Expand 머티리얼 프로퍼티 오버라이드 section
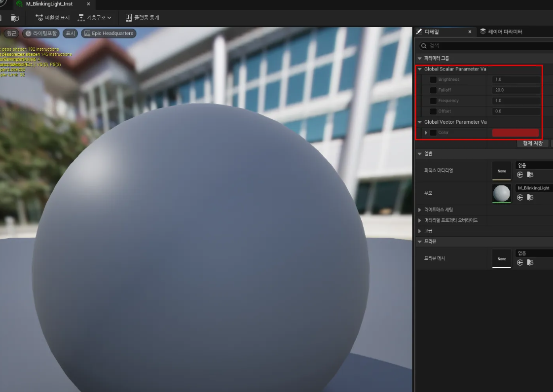The width and height of the screenshot is (553, 392). pyautogui.click(x=419, y=220)
